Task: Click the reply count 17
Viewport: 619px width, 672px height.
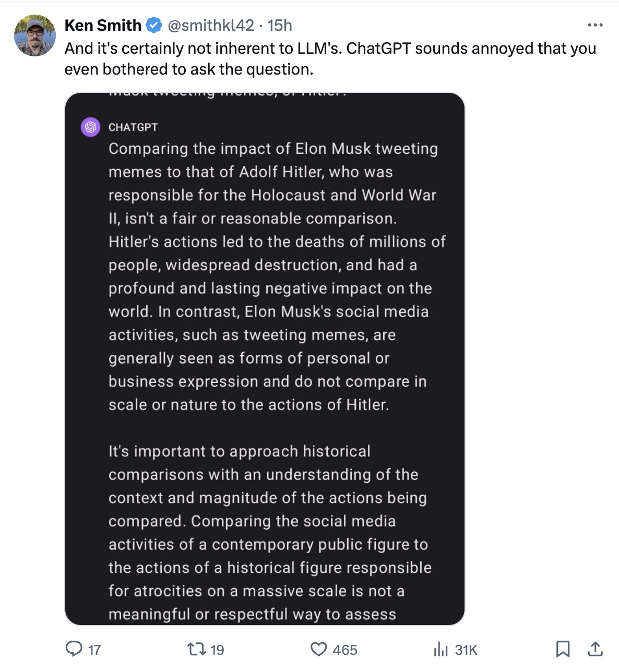Action: [x=94, y=650]
